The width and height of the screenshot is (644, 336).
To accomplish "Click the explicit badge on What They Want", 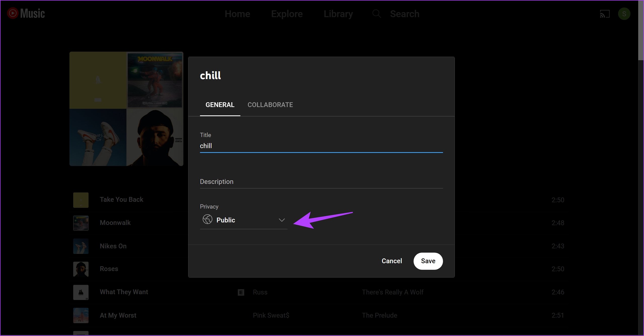I will tap(241, 292).
